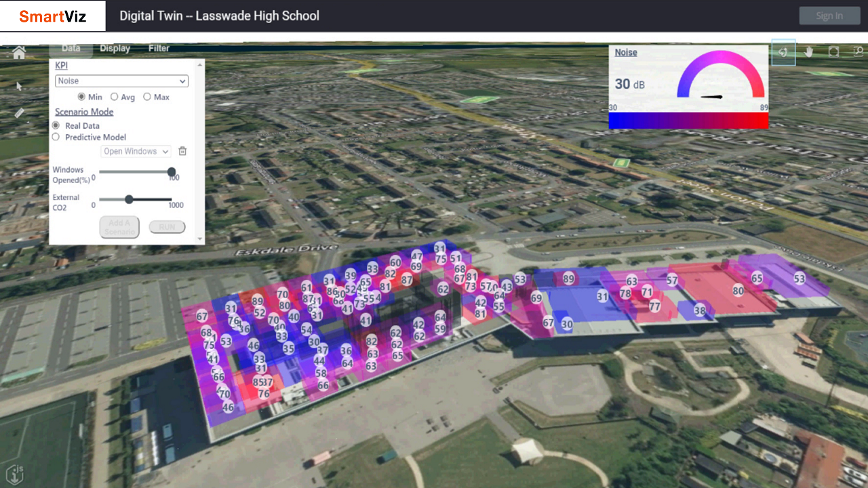Expand the Open Windows scenario dropdown
868x488 pixels.
click(136, 151)
